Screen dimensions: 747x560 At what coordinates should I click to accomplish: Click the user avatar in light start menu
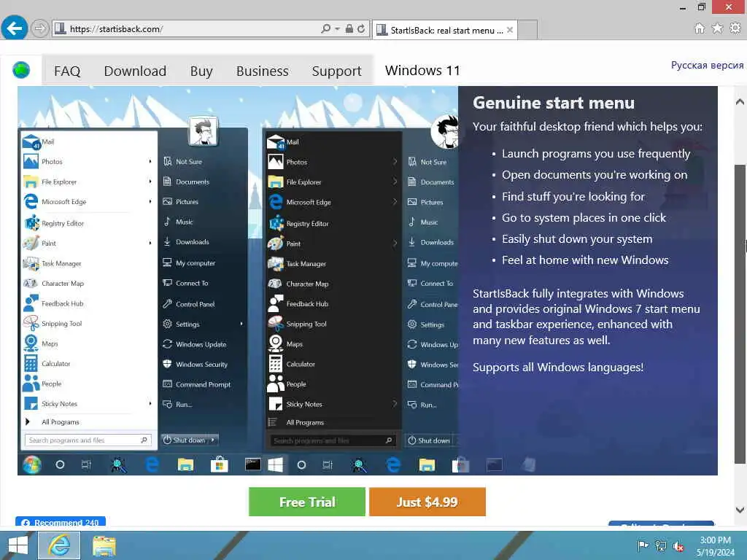tap(203, 131)
